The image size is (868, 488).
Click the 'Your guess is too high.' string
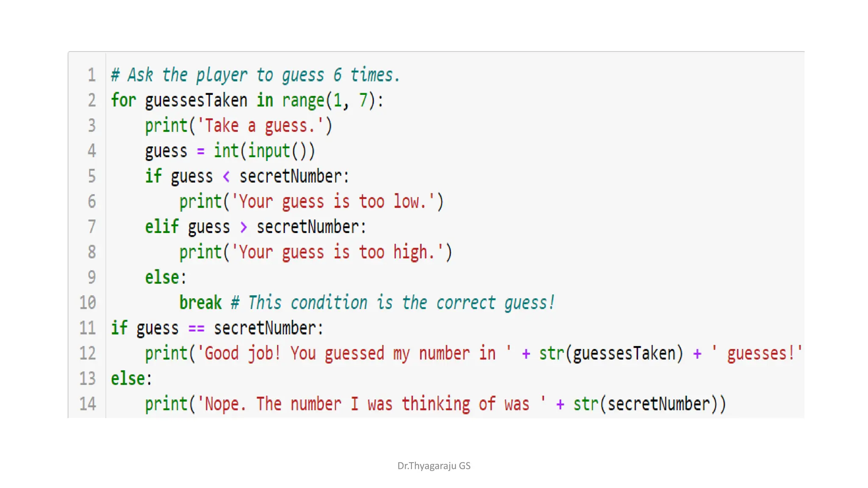point(337,252)
